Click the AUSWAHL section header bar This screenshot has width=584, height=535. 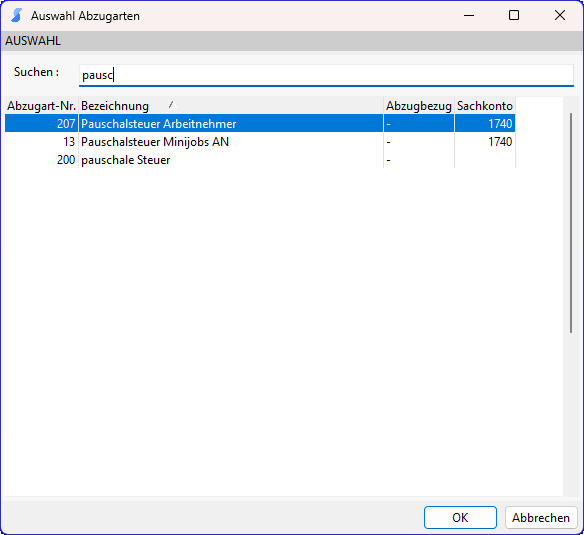point(292,41)
